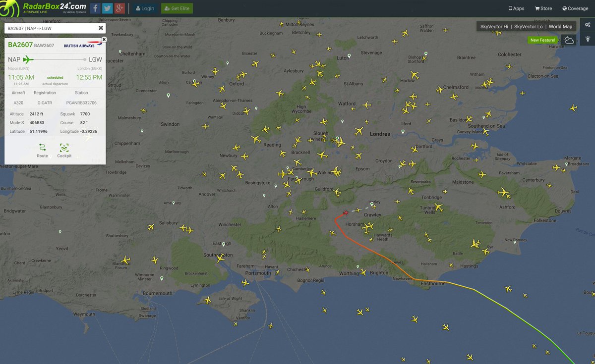Clear the BA2607 search bar with X
Viewport: 595px width, 364px height.
(101, 28)
